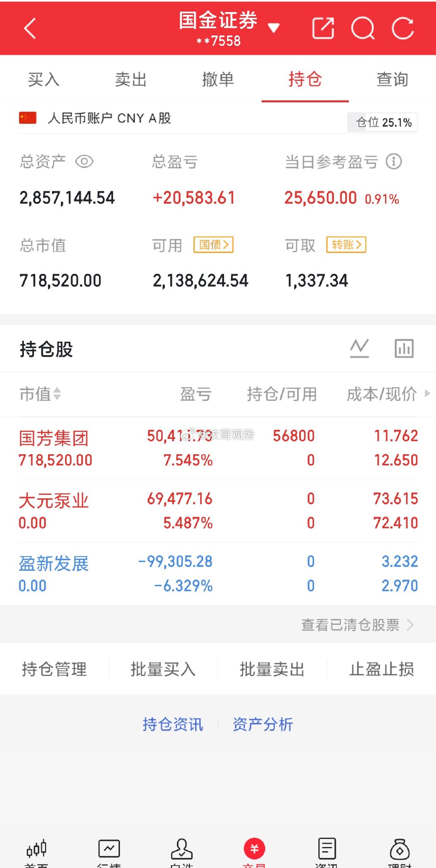
Task: Tap the back arrow icon
Action: coord(30,28)
